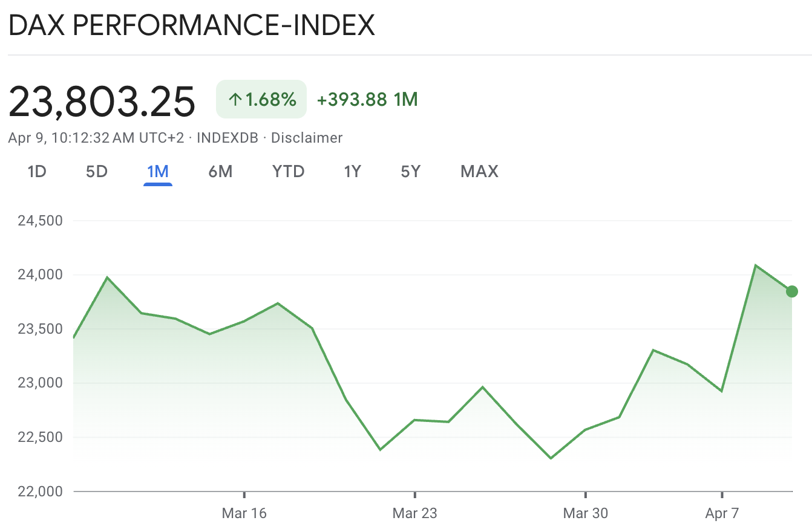Select the 5Y time range
The height and width of the screenshot is (532, 812).
coord(410,172)
